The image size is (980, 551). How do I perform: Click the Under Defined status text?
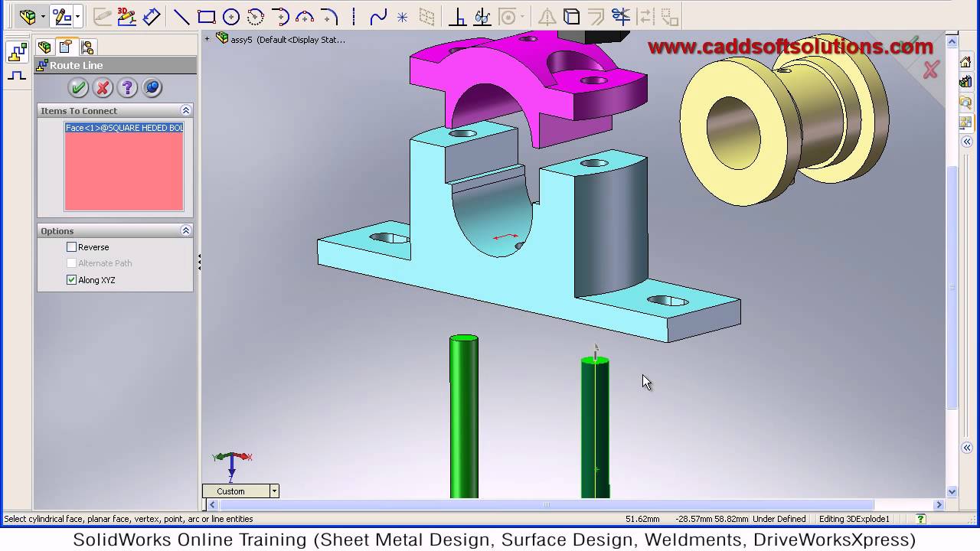(x=779, y=519)
